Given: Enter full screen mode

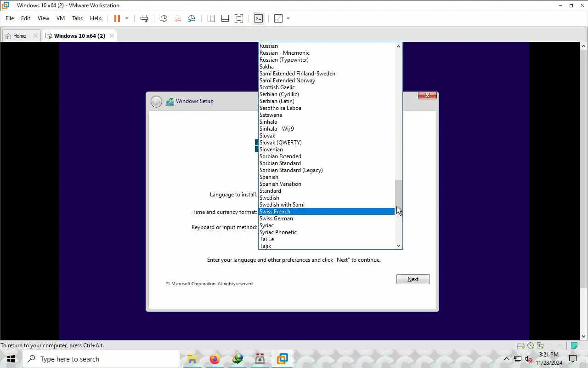Looking at the screenshot, I should point(239,18).
